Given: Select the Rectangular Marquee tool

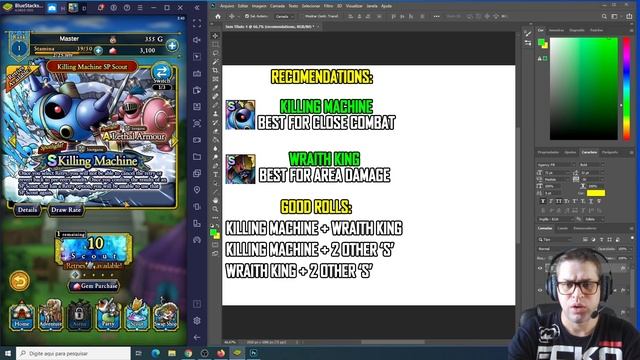Looking at the screenshot, I should coord(215,44).
